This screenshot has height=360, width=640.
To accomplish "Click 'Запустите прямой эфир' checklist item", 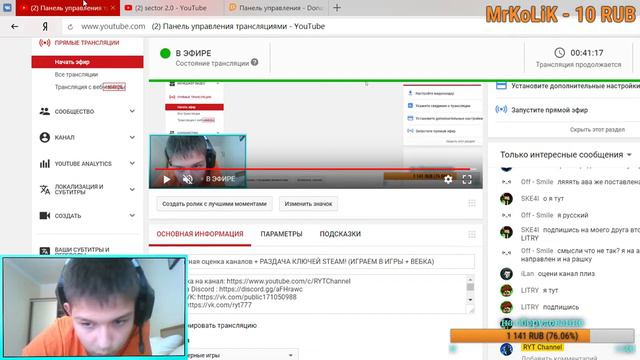I will (549, 110).
